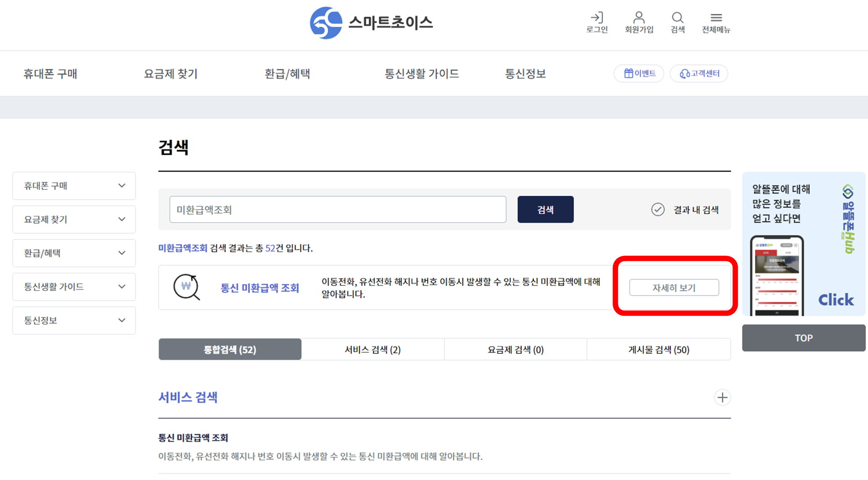This screenshot has height=480, width=868.
Task: Expand the 휴대폰 구매 sidebar section
Action: point(74,185)
